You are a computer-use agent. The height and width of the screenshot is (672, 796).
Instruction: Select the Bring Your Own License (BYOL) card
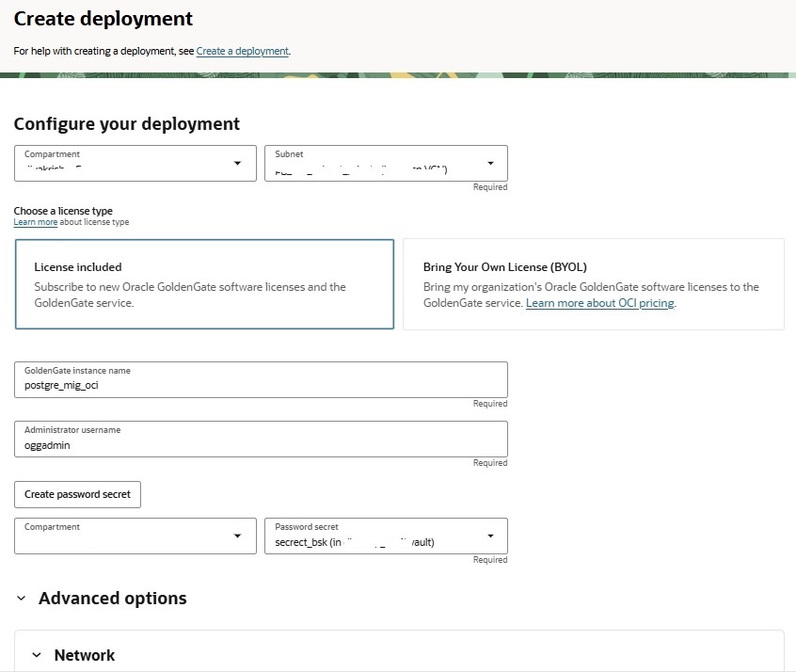point(594,284)
